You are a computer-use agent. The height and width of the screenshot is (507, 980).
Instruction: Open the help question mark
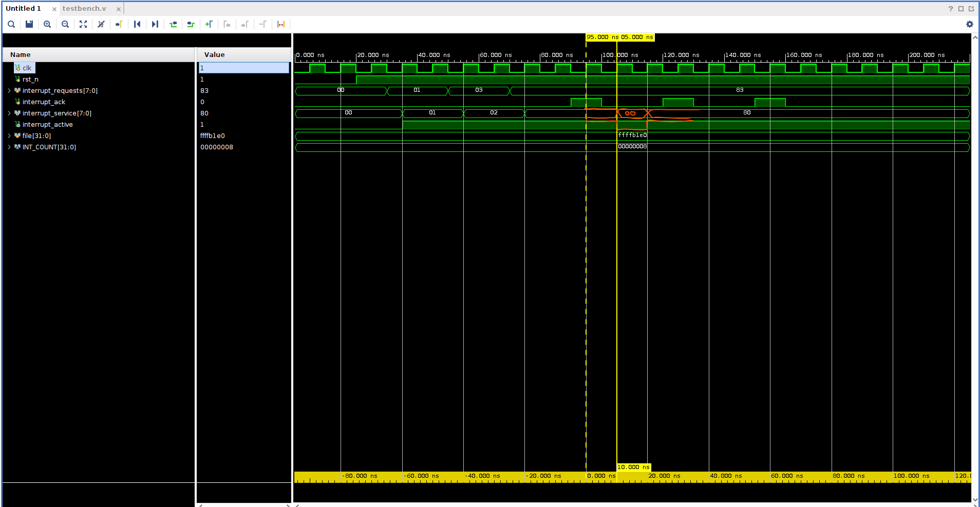click(x=951, y=9)
